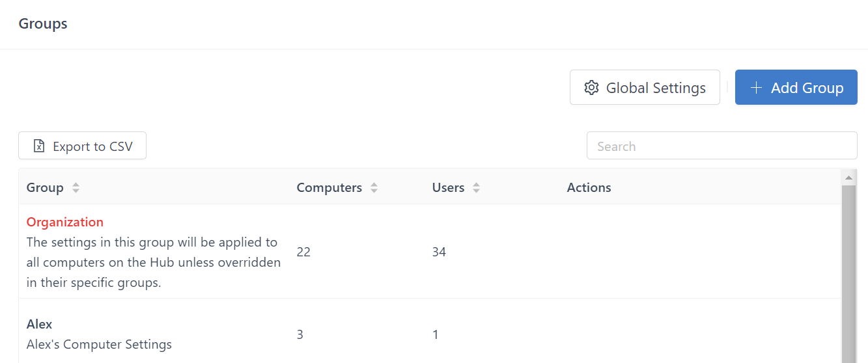Click the table's vertical scrollbar thumb
The width and height of the screenshot is (868, 363).
848,273
